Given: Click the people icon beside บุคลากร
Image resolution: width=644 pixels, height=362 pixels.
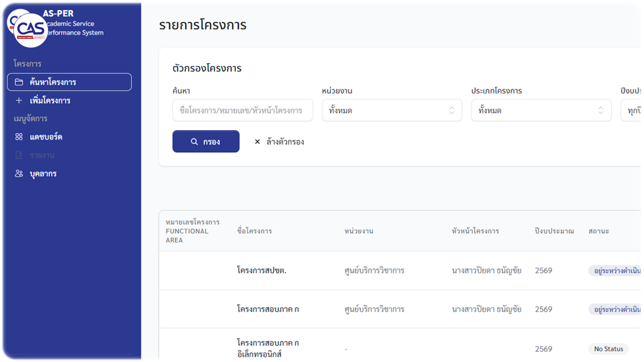Looking at the screenshot, I should [19, 174].
